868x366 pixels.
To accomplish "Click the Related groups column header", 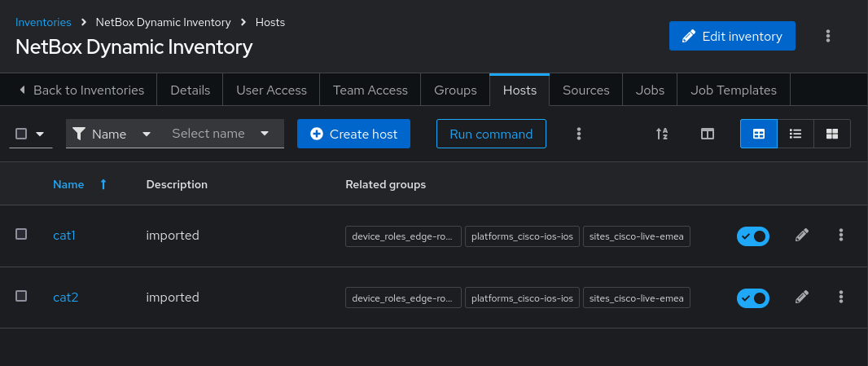I will 386,184.
